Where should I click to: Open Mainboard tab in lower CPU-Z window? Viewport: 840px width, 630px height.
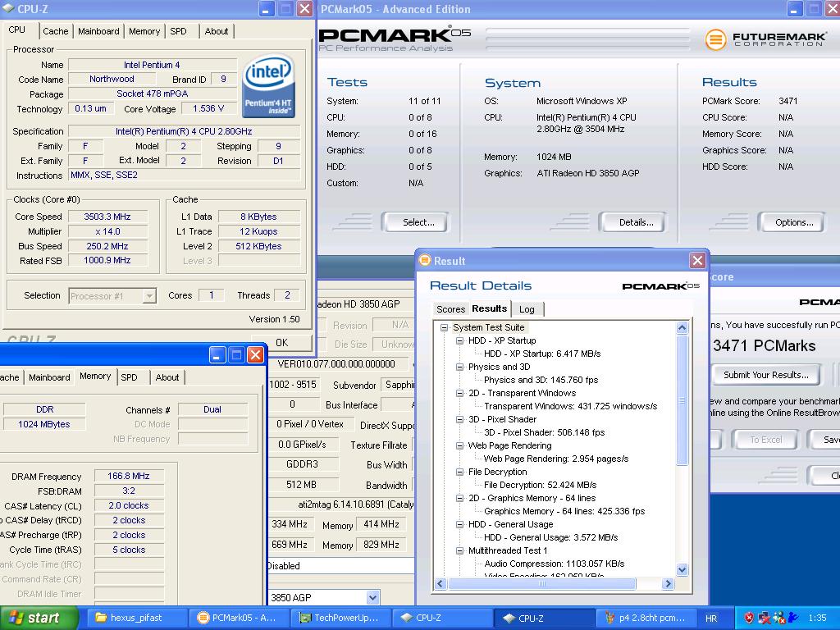tap(49, 377)
